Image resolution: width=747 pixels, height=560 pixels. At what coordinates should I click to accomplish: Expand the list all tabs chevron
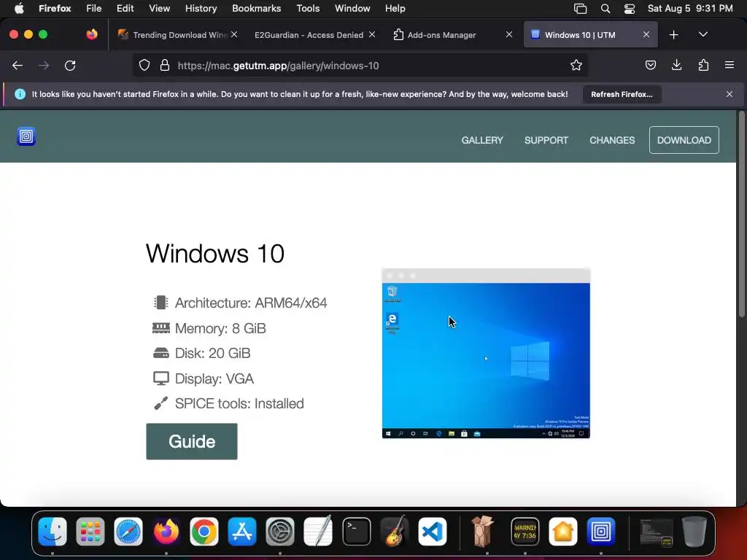coord(703,34)
